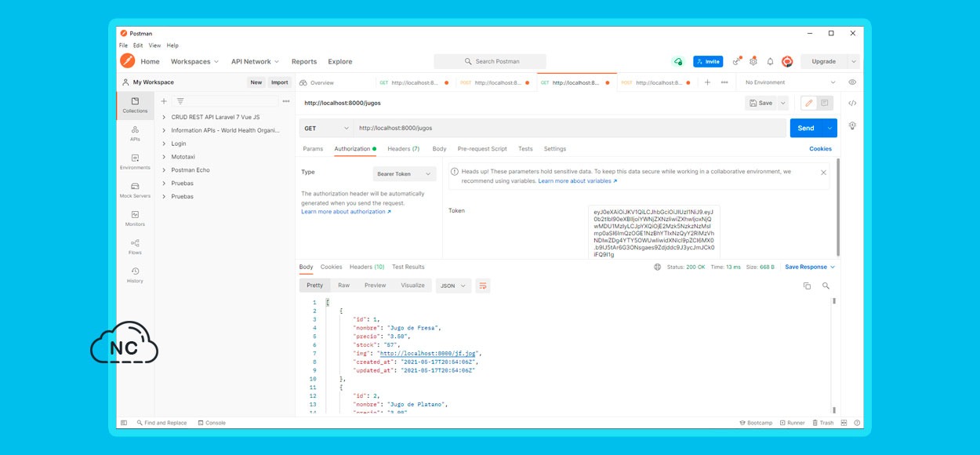
Task: Open the Send button dropdown arrow
Action: 830,128
